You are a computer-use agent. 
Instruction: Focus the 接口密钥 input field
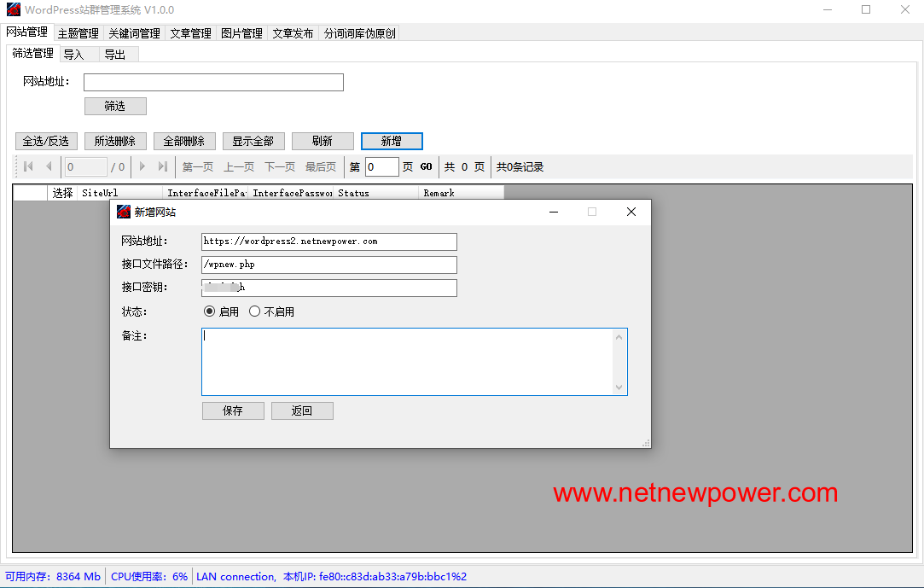click(x=328, y=288)
